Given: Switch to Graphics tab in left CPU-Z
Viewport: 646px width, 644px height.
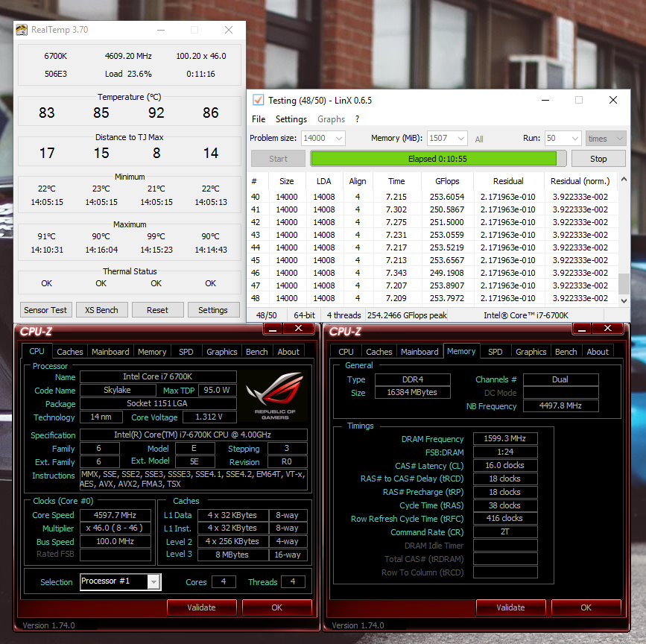Looking at the screenshot, I should point(221,352).
